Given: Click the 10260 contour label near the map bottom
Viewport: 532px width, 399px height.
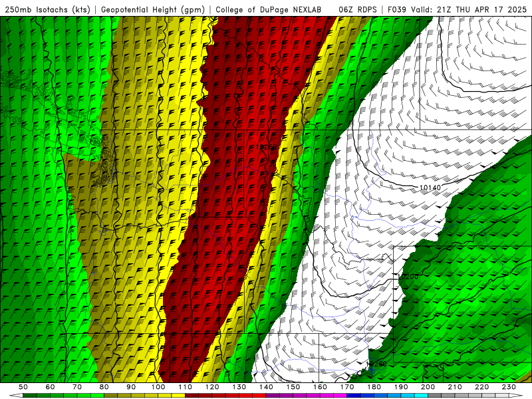Looking at the screenshot, I should [x=376, y=364].
